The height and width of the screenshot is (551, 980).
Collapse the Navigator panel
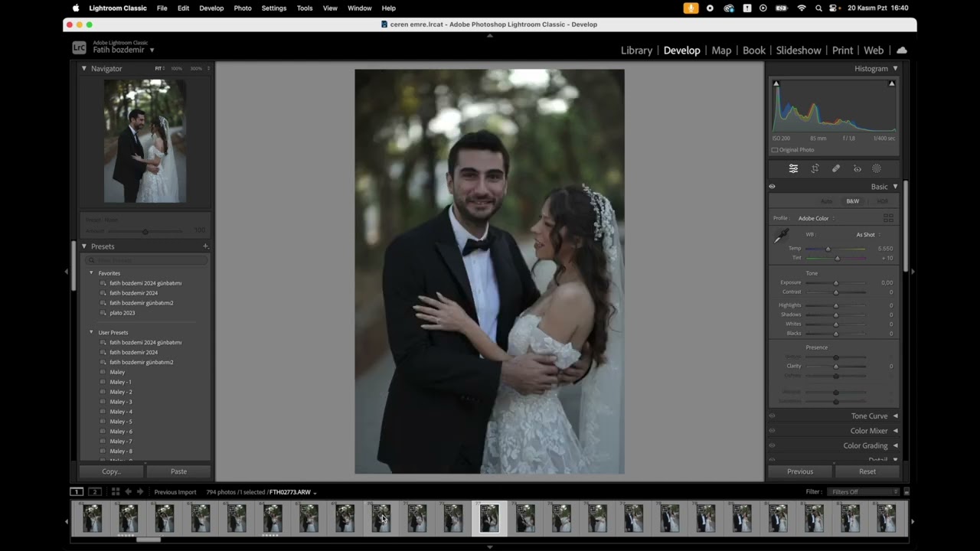[84, 69]
